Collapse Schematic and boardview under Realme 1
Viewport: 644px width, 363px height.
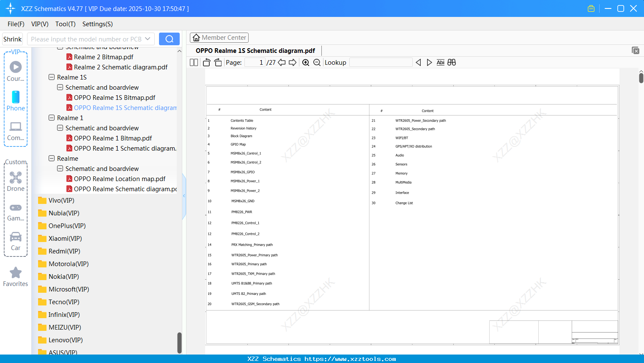click(x=60, y=128)
